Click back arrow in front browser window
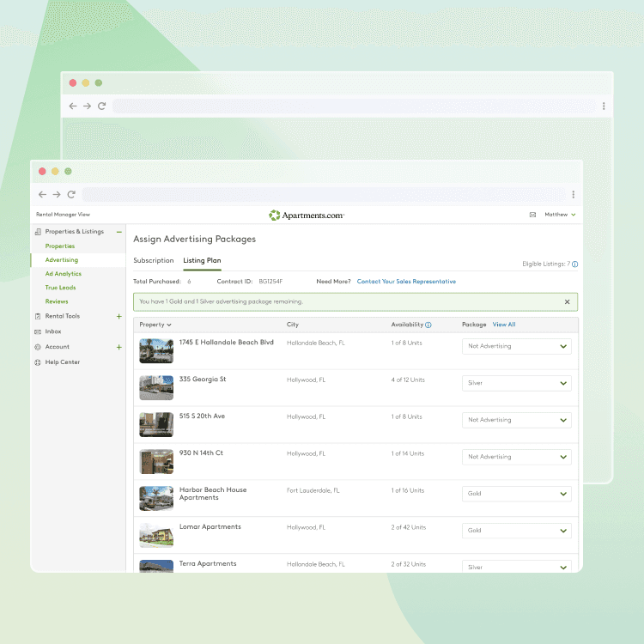 (42, 194)
